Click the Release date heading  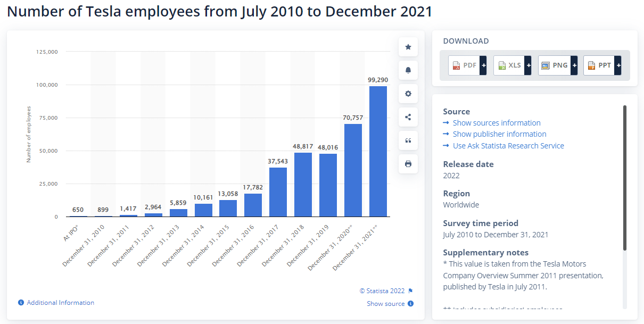468,164
